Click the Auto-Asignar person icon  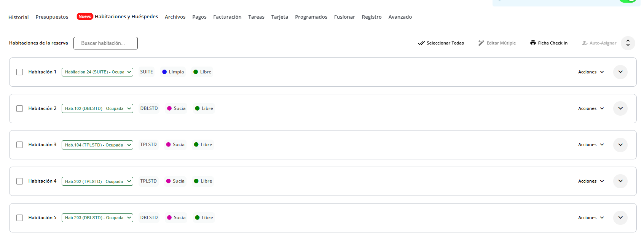click(x=585, y=43)
